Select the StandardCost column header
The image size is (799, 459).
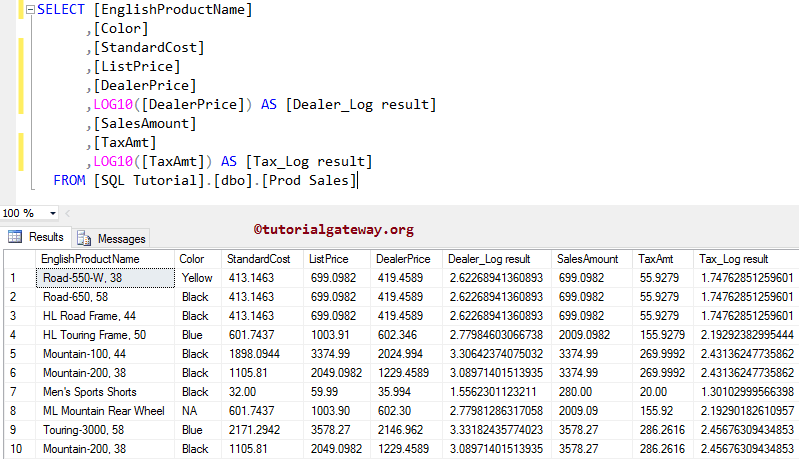point(262,259)
